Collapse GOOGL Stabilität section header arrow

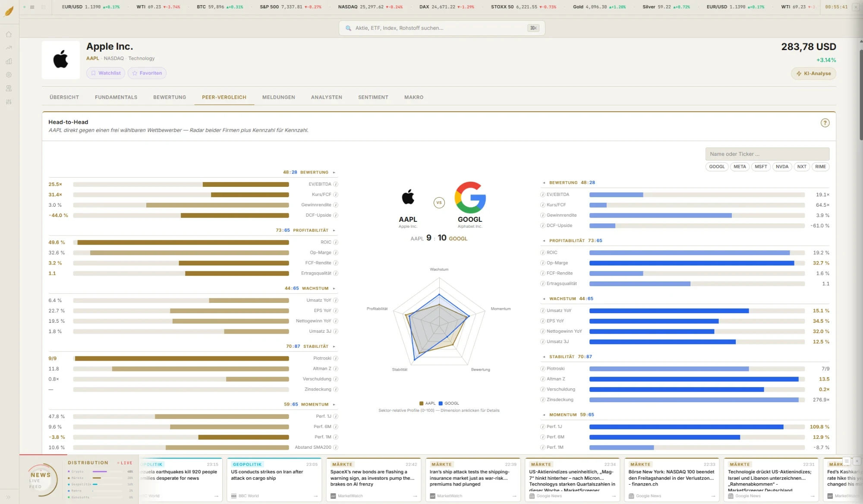tap(544, 357)
